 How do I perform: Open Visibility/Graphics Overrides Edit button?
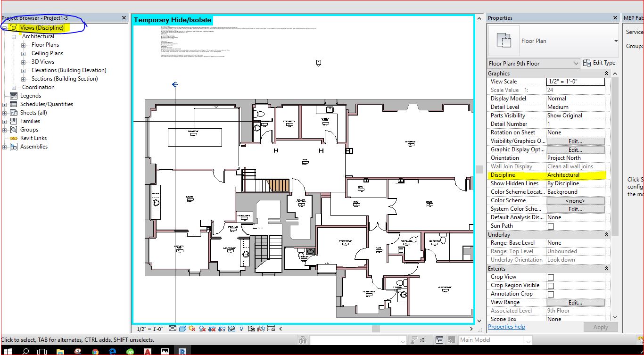click(x=575, y=141)
